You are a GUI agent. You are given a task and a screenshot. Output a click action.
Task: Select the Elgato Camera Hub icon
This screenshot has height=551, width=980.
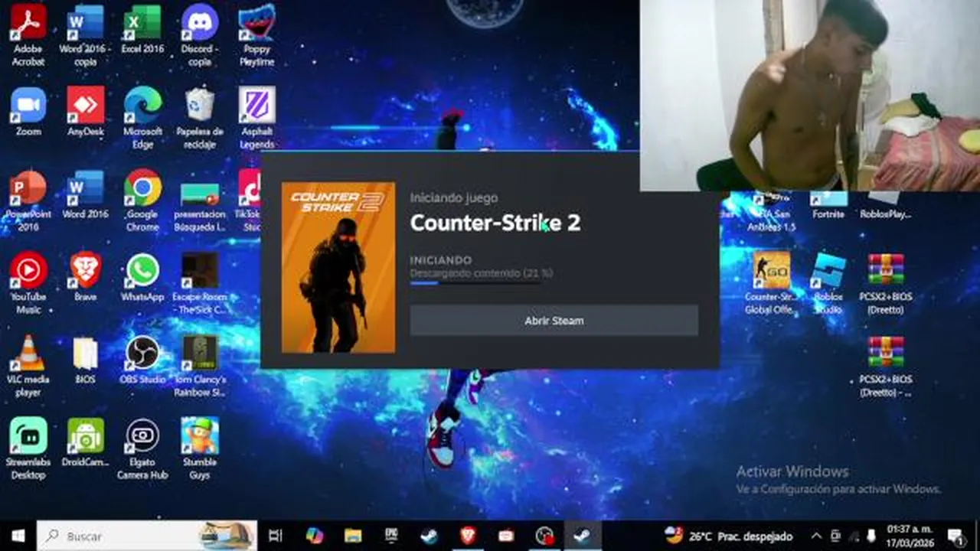(142, 448)
